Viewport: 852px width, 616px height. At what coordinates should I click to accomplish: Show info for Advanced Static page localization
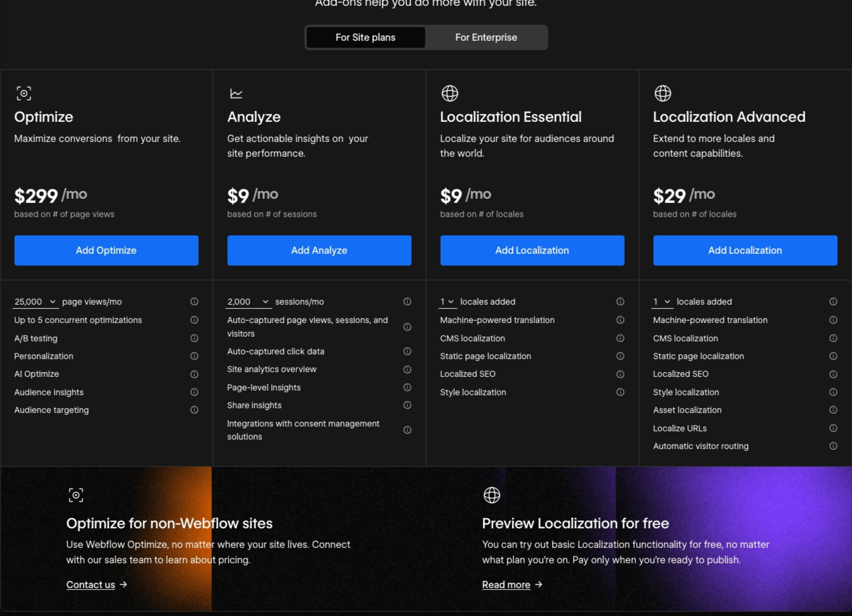(x=833, y=356)
